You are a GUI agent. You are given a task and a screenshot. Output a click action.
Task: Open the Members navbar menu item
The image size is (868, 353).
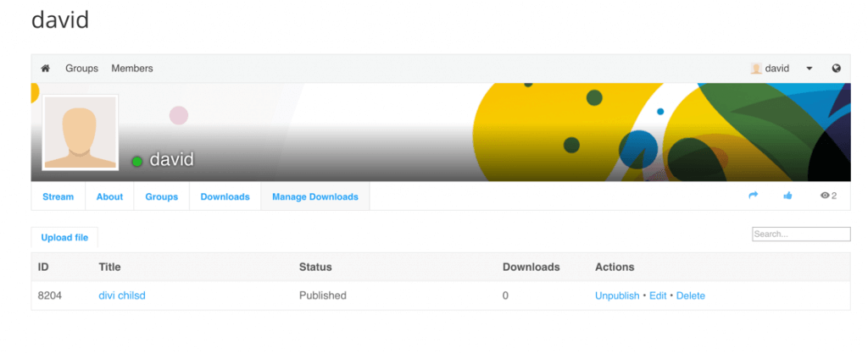click(x=132, y=69)
